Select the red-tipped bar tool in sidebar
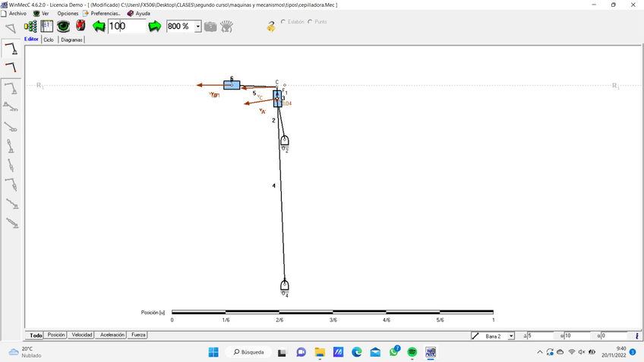Viewport: 644px width, 362px height. [11, 68]
